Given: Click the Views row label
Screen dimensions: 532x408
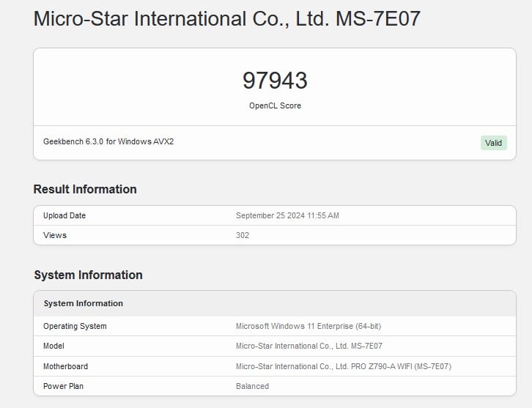Looking at the screenshot, I should click(55, 235).
